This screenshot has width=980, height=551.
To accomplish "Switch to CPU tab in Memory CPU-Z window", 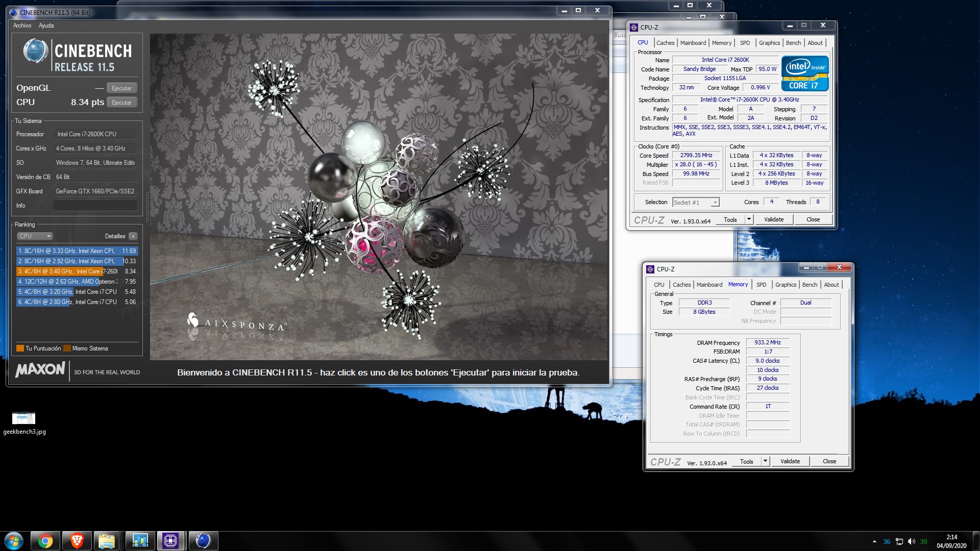I will coord(659,285).
